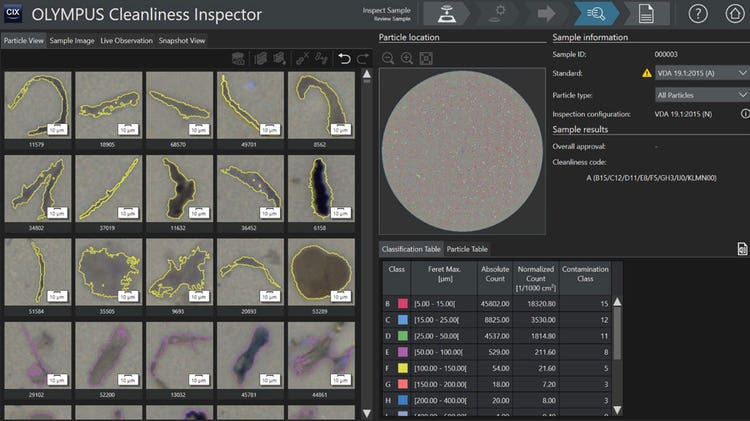Select the Particle Table tab
The width and height of the screenshot is (750, 421).
pyautogui.click(x=467, y=249)
